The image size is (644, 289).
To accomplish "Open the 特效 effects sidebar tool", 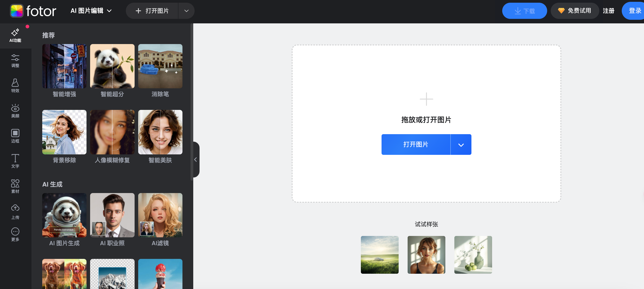I will 15,86.
